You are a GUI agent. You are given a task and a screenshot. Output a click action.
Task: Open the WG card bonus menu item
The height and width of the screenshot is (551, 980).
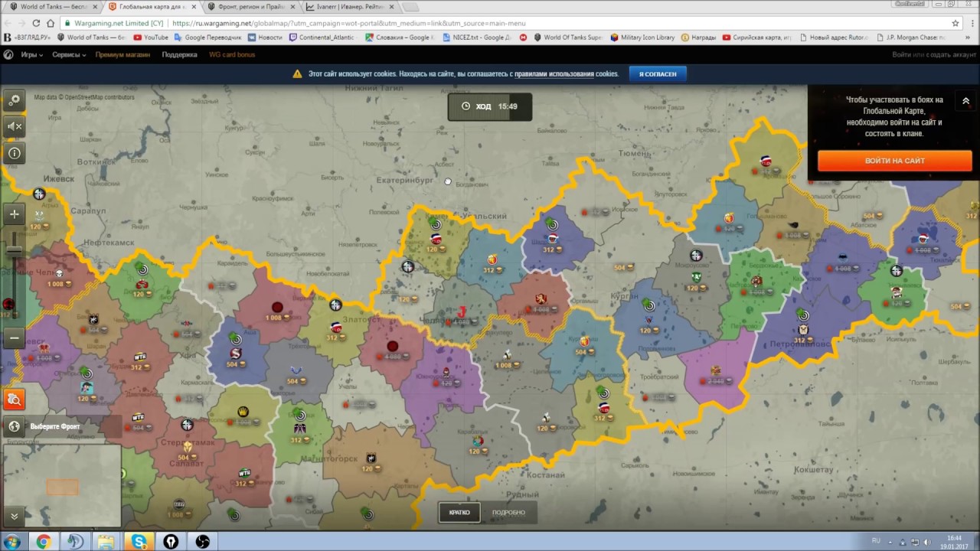[232, 55]
